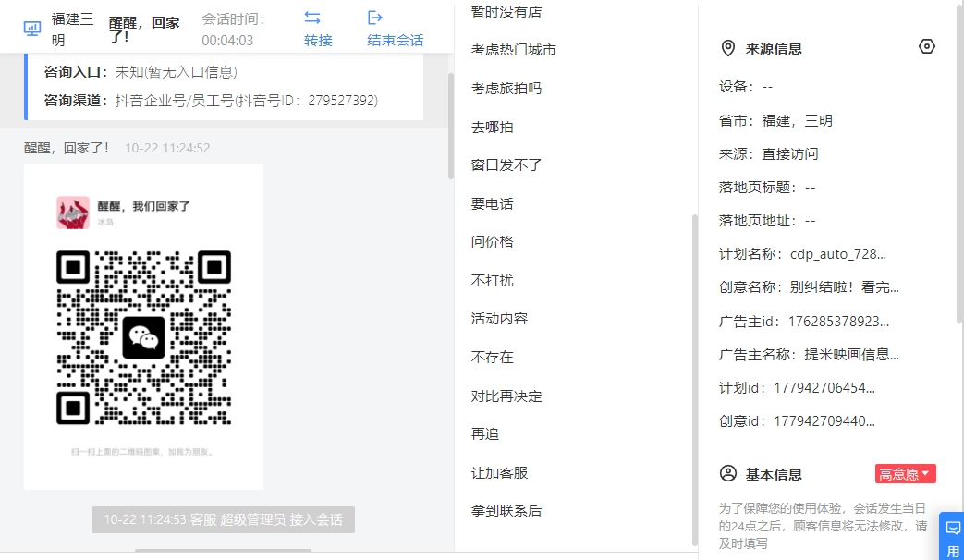This screenshot has height=560, width=964.
Task: Select quick reply 考虑热门城市
Action: click(x=513, y=50)
